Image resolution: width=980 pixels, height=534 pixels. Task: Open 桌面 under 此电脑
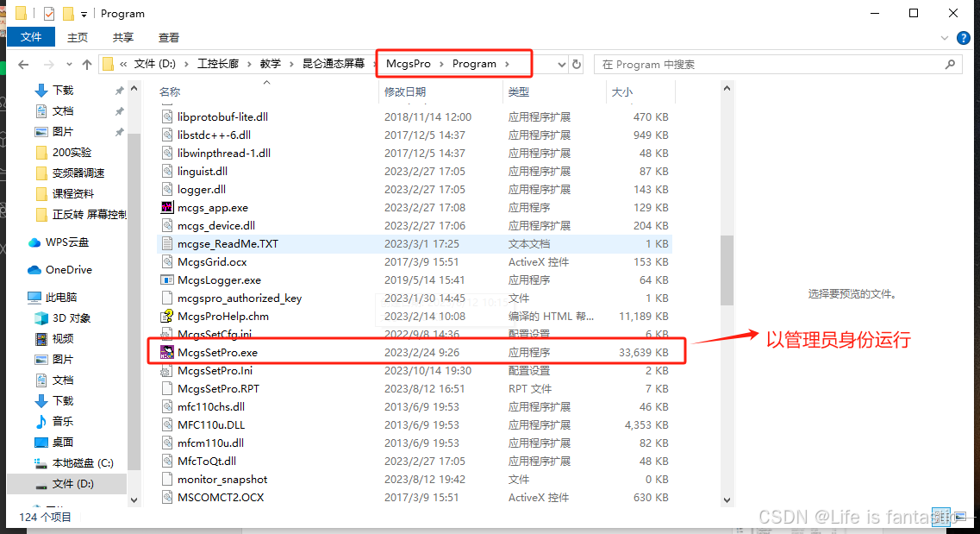tap(63, 442)
